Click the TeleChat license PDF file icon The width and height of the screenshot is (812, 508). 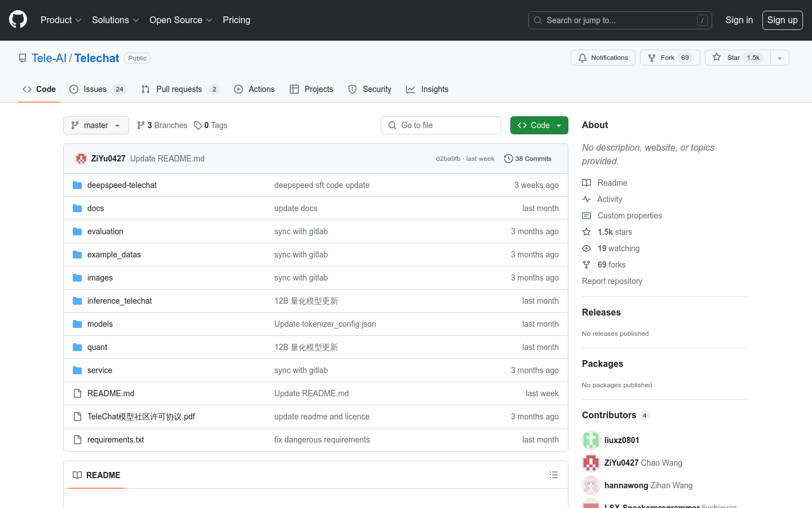coord(77,417)
